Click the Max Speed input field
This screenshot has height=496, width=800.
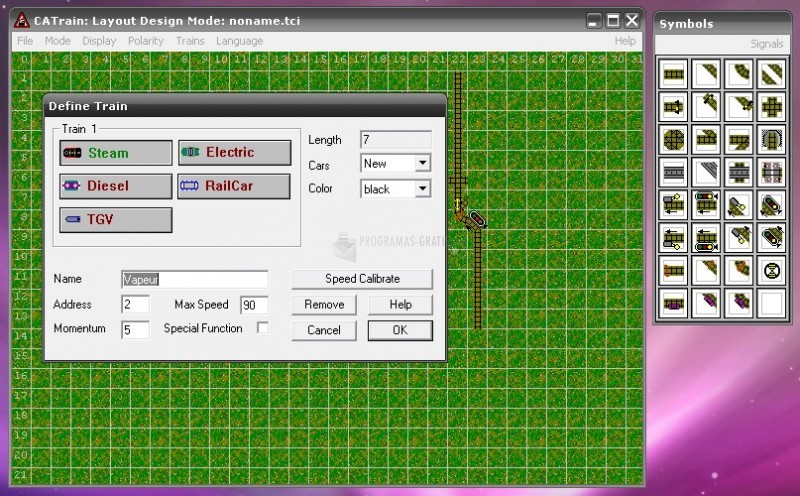pos(254,305)
